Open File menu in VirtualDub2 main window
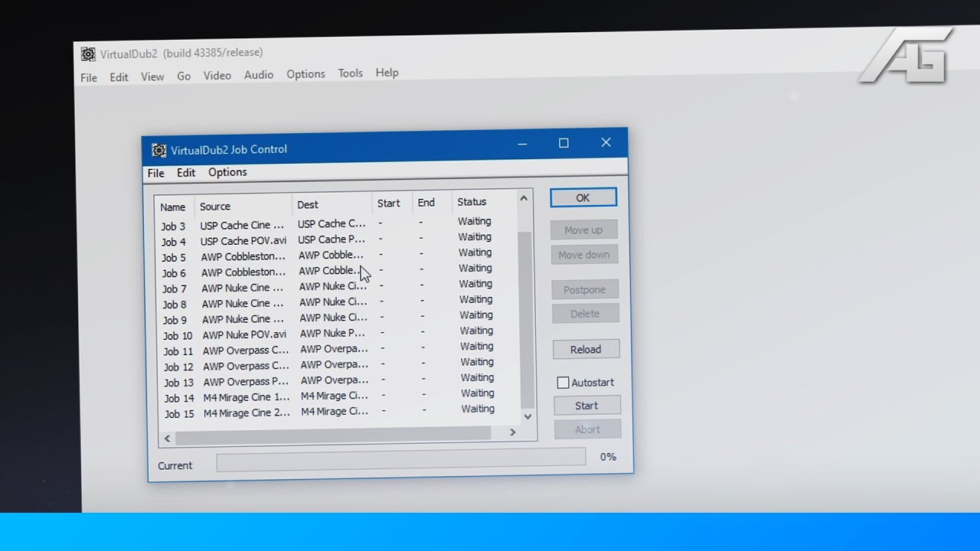Screen dimensions: 980x551 coord(89,77)
